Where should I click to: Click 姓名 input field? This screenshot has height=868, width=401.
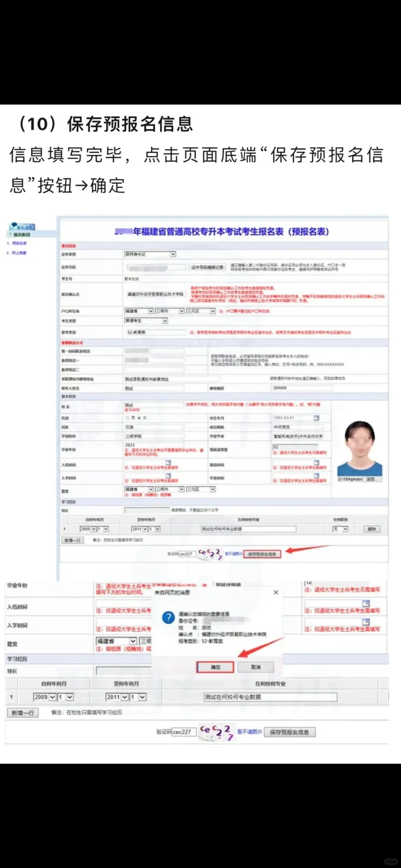pyautogui.click(x=154, y=405)
